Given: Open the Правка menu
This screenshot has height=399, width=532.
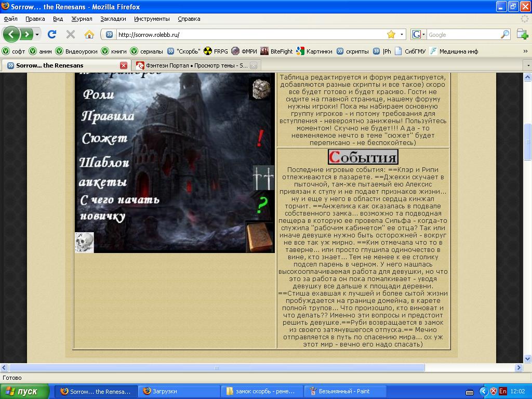Looking at the screenshot, I should pyautogui.click(x=35, y=19).
